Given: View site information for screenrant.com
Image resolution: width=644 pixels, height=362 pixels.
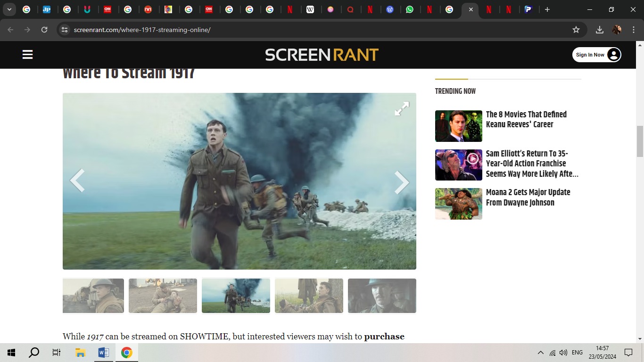Looking at the screenshot, I should click(x=65, y=30).
